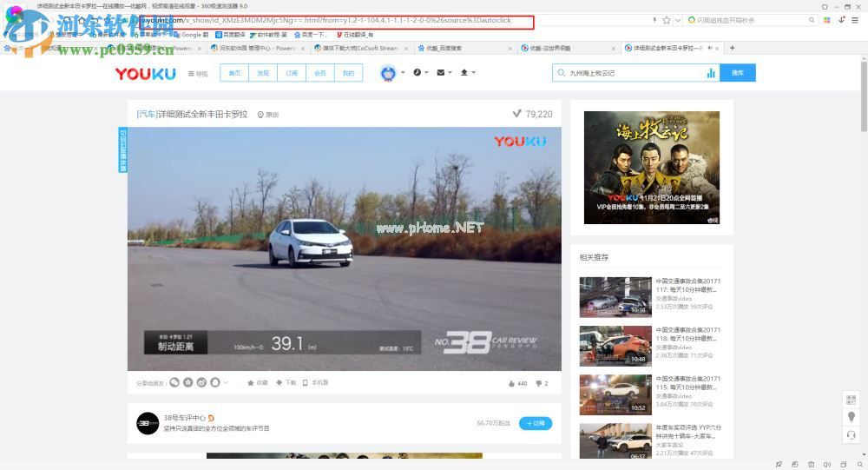Image resolution: width=868 pixels, height=470 pixels.
Task: Open the browser downloads arrow icon
Action: 841,20
